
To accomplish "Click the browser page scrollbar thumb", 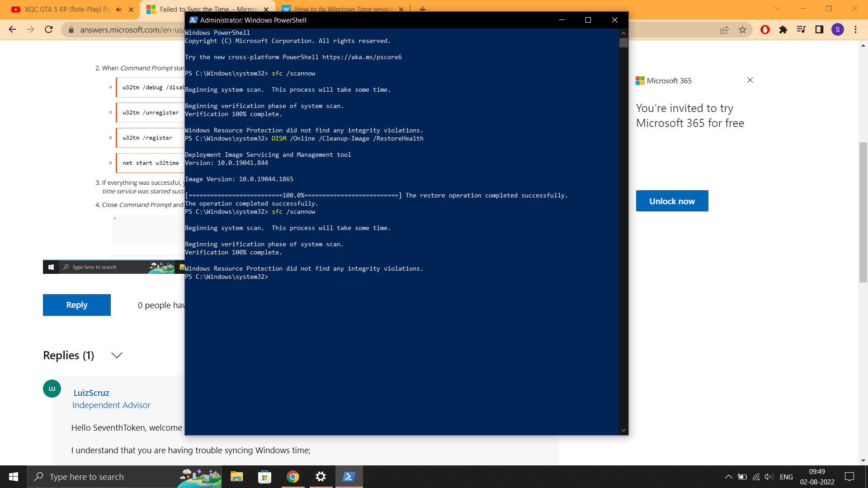I will click(863, 212).
